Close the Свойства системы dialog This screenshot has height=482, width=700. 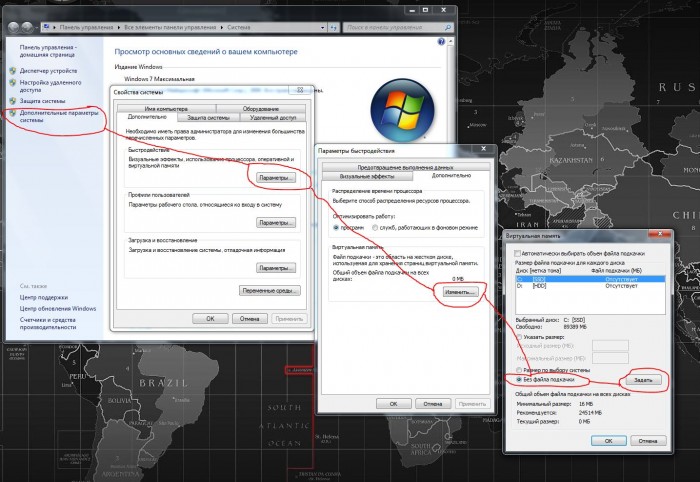coord(300,90)
